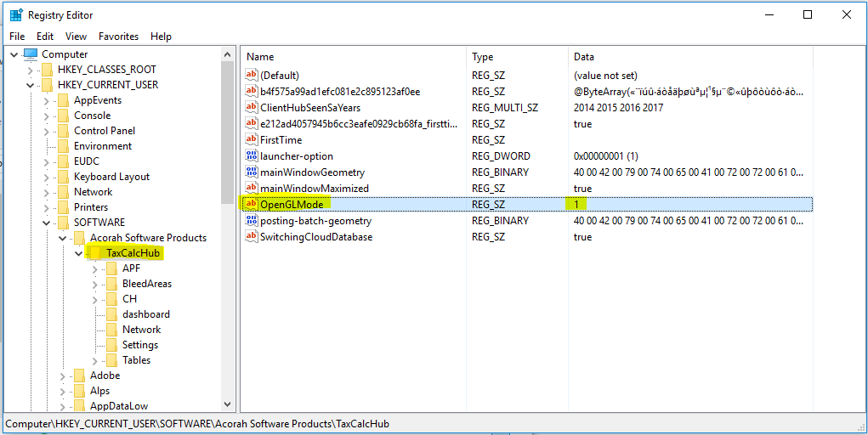
Task: Select the dashboard key under TaxCalcHub
Action: click(x=145, y=314)
